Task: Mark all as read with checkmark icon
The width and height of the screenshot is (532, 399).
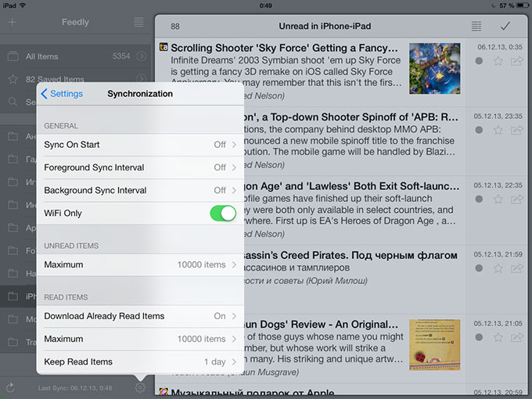Action: click(x=505, y=26)
